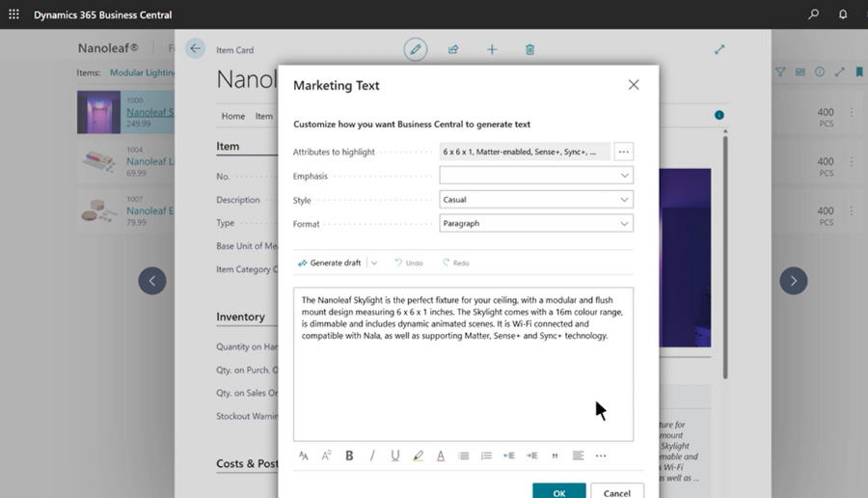Apply quote formatting

[555, 456]
